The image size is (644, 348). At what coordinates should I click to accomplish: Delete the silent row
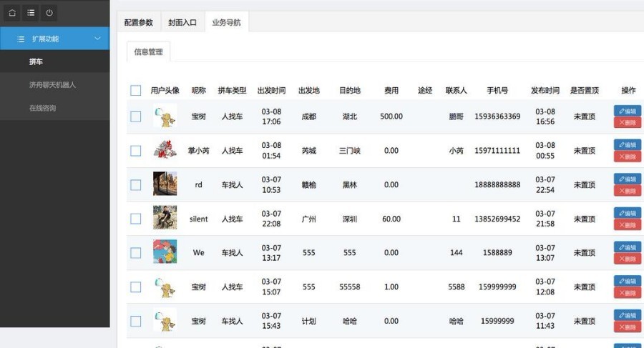[x=628, y=224]
